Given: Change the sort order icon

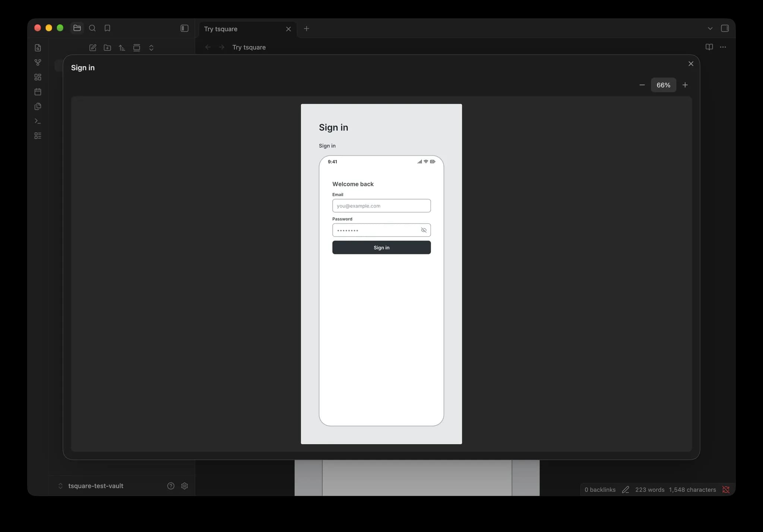Looking at the screenshot, I should [122, 48].
